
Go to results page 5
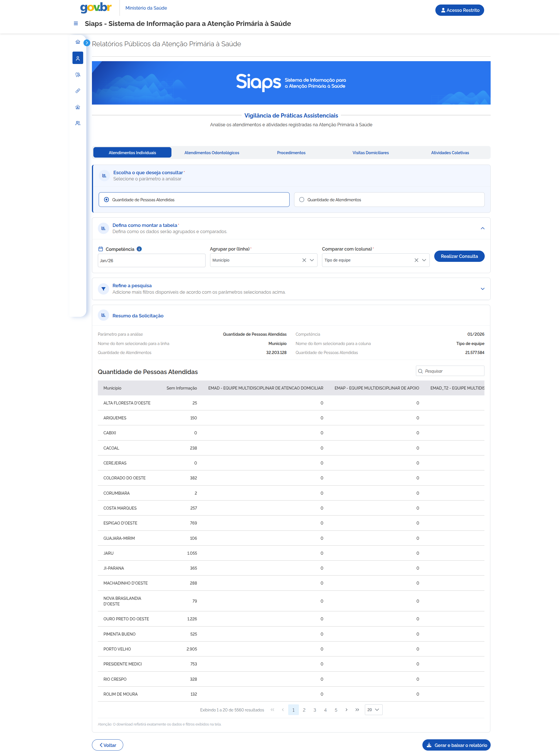(x=336, y=710)
